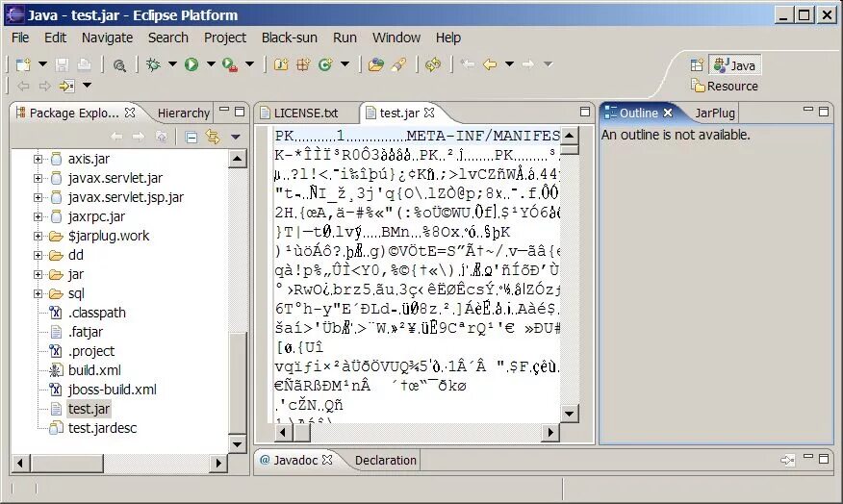Click the Search magnifier toolbar icon

pos(119,65)
